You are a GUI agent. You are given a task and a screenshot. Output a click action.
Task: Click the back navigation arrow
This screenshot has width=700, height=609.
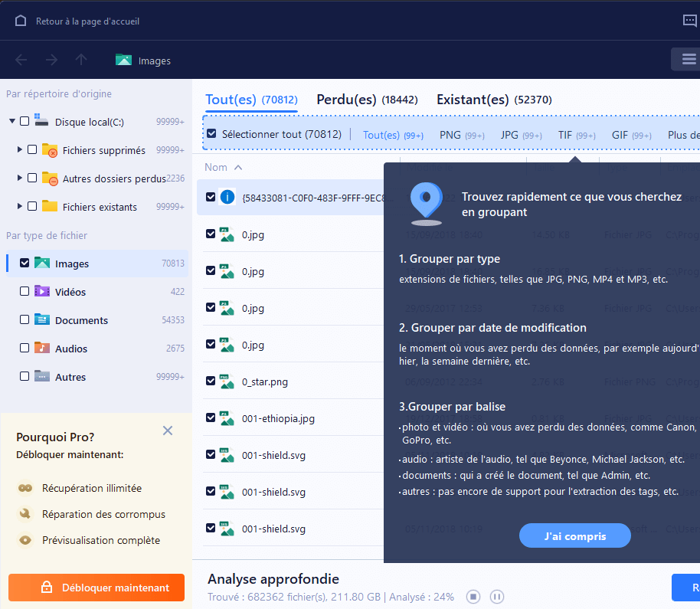(x=21, y=60)
